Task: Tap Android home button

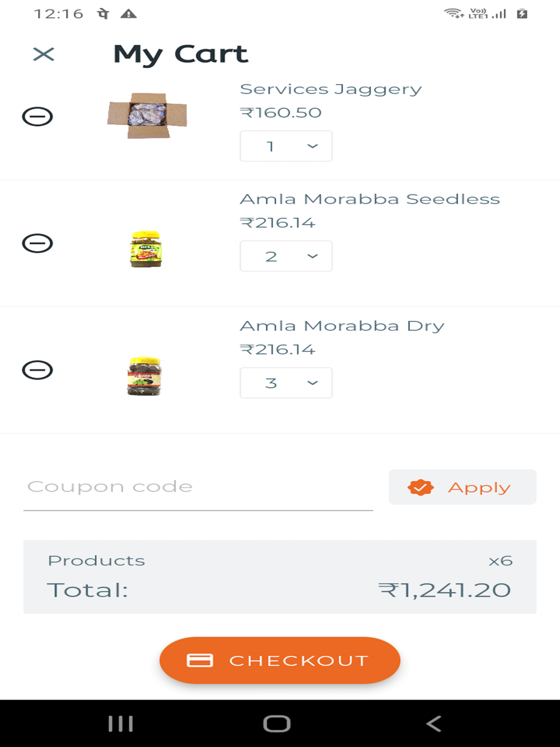Action: click(277, 723)
